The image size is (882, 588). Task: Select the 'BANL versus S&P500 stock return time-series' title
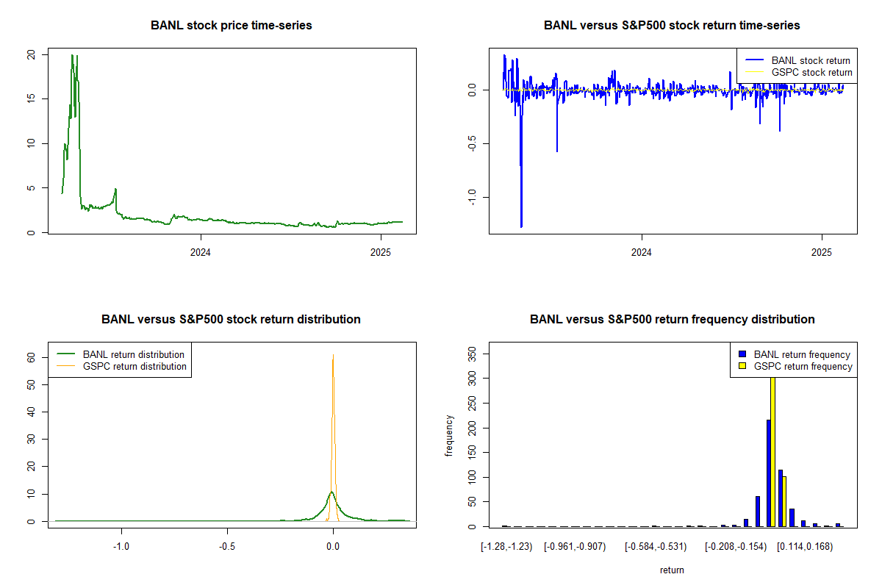[x=672, y=26]
